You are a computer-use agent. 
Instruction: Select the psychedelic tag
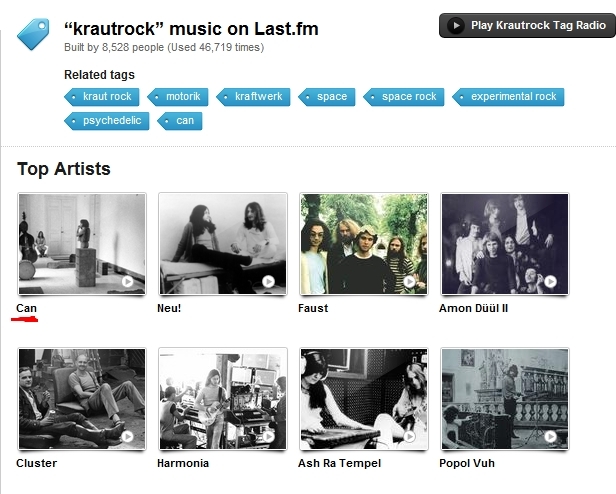point(107,121)
